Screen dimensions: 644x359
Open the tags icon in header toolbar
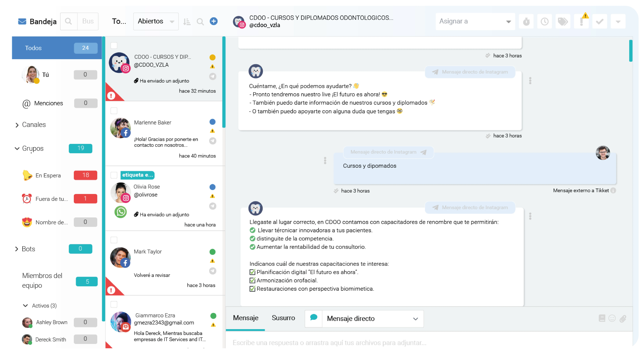click(x=563, y=22)
